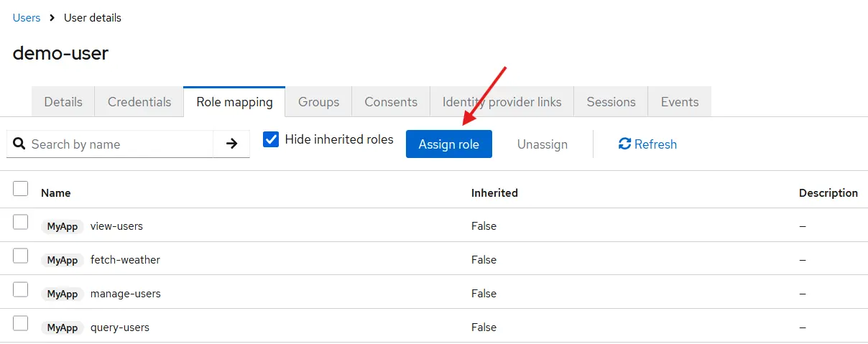
Task: Switch to the Details tab
Action: [63, 102]
